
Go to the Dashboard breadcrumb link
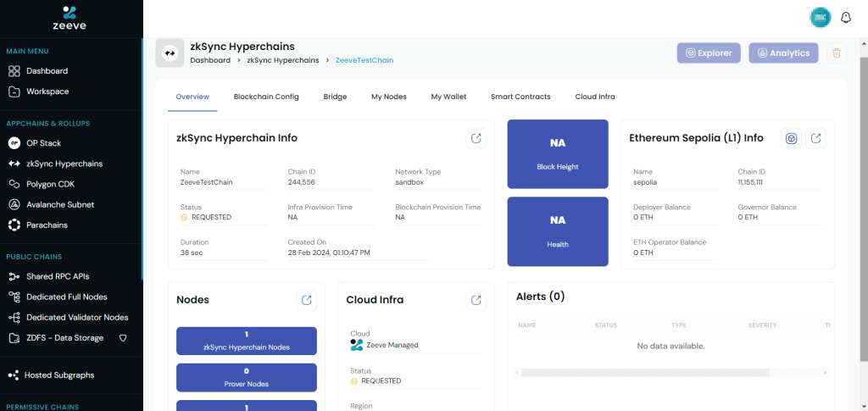210,60
